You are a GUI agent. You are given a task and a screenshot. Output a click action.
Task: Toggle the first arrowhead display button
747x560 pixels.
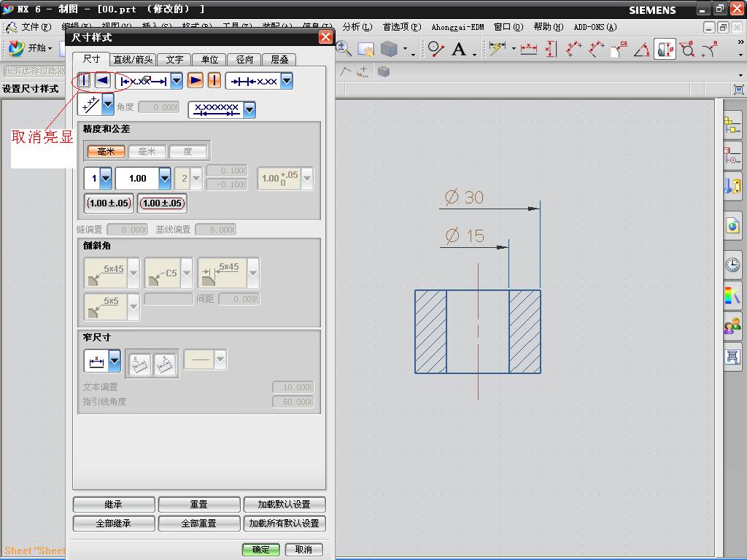tap(102, 80)
